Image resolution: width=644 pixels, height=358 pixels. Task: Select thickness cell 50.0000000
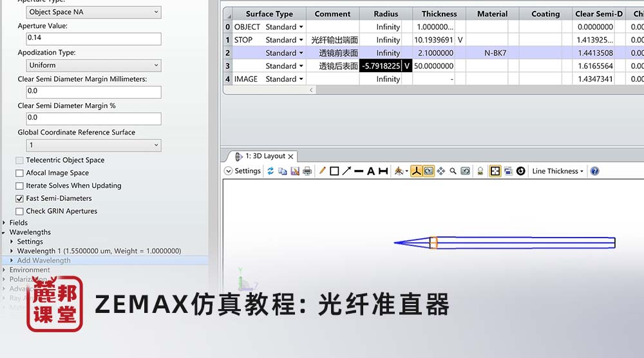coord(433,66)
